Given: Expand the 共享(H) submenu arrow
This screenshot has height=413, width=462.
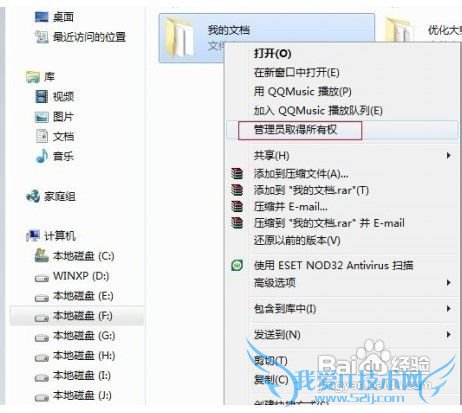Looking at the screenshot, I should (x=449, y=155).
